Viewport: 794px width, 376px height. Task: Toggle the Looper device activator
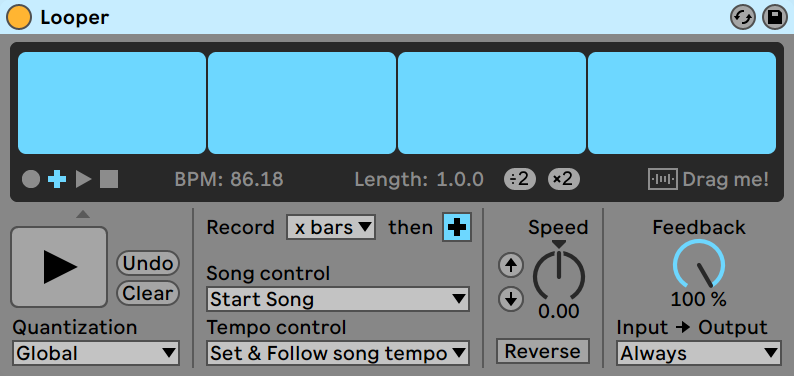(x=19, y=17)
